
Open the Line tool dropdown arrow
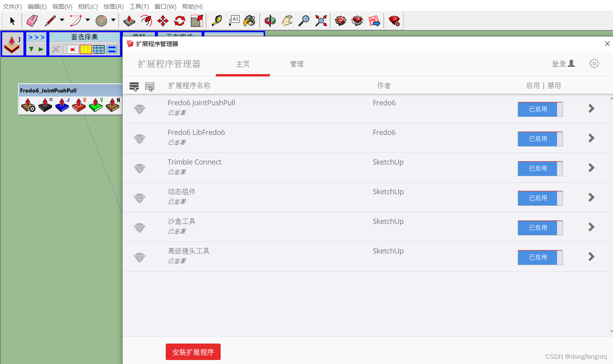pos(62,20)
